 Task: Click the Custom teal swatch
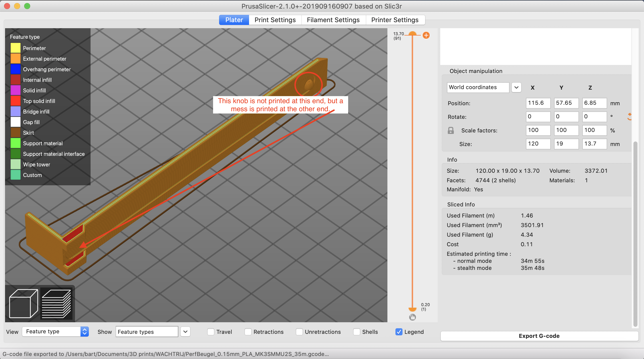click(15, 175)
